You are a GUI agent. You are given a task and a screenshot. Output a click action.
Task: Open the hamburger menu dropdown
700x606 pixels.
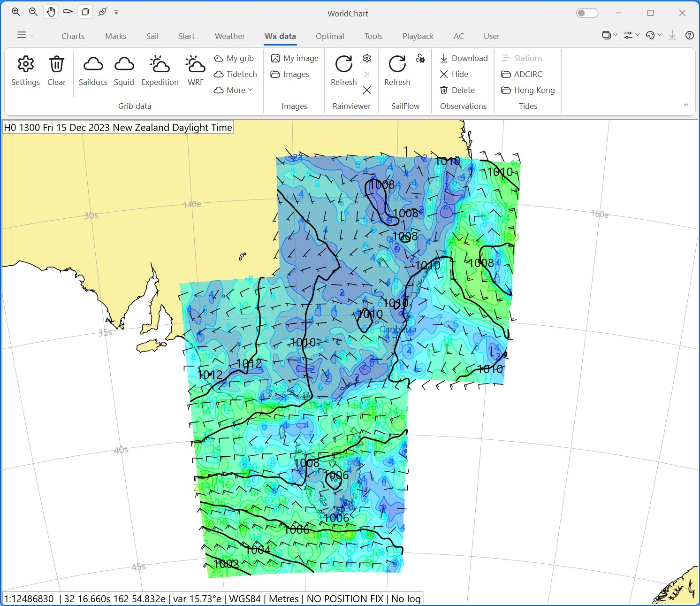coord(25,35)
